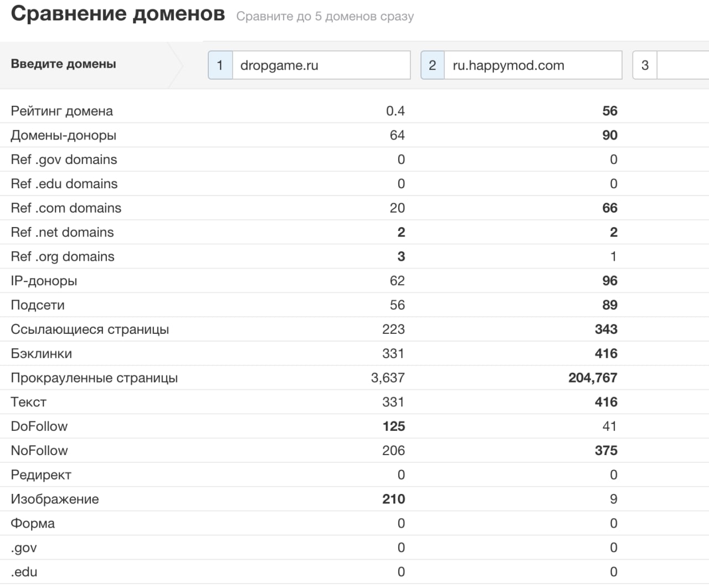Click the DoFollow value 41
The height and width of the screenshot is (588, 709).
pos(610,426)
